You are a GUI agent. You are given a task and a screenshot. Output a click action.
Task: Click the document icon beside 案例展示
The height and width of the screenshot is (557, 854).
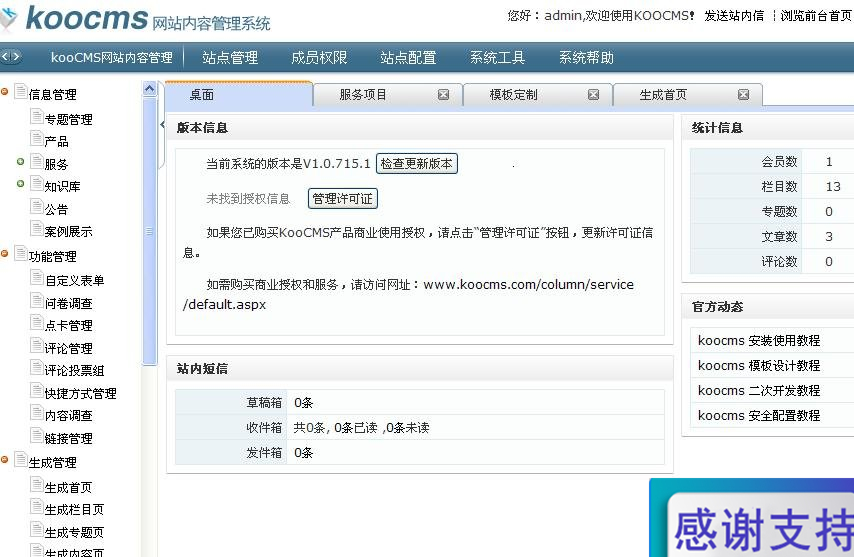[x=36, y=229]
